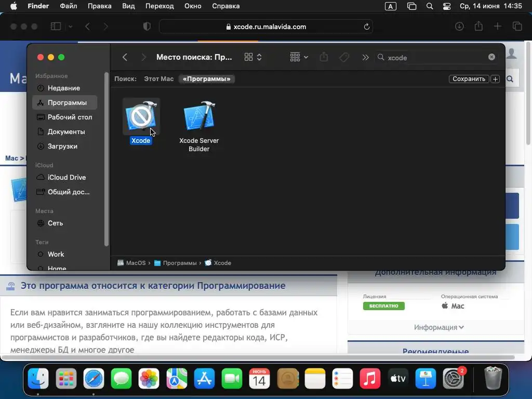Screen dimensions: 532x399
Task: Open Недавние in the Finder sidebar
Action: [x=64, y=88]
